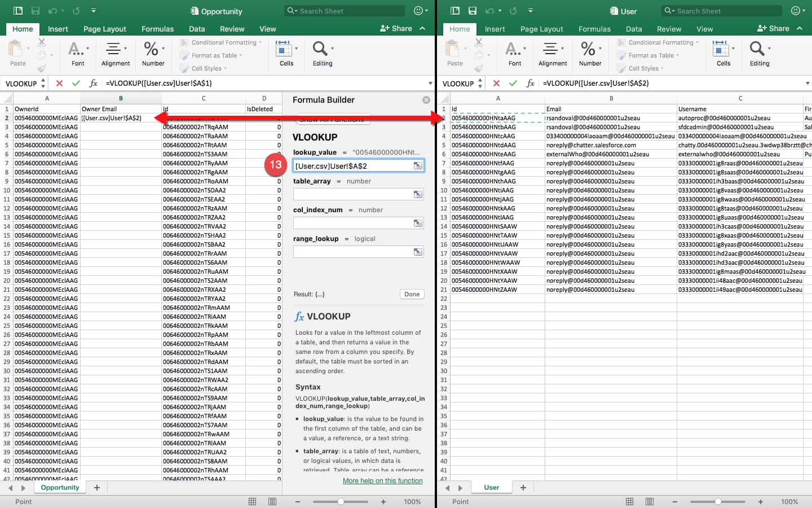Image resolution: width=812 pixels, height=508 pixels.
Task: Click Owner Email header cell
Action: tap(121, 109)
